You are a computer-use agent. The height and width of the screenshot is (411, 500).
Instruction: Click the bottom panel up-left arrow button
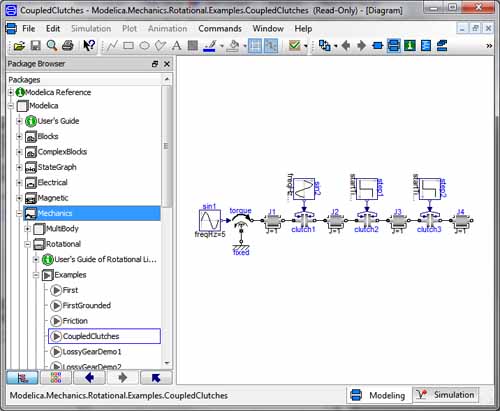tap(156, 378)
